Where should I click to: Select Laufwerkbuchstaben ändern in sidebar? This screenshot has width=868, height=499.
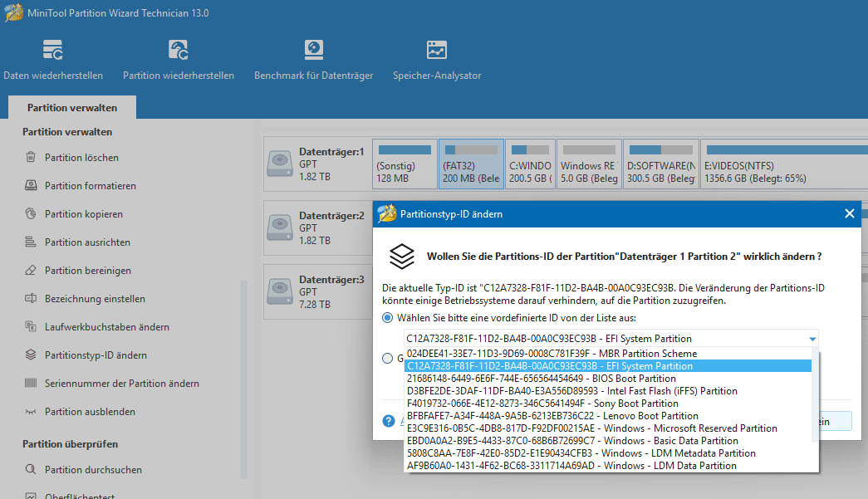pyautogui.click(x=107, y=327)
